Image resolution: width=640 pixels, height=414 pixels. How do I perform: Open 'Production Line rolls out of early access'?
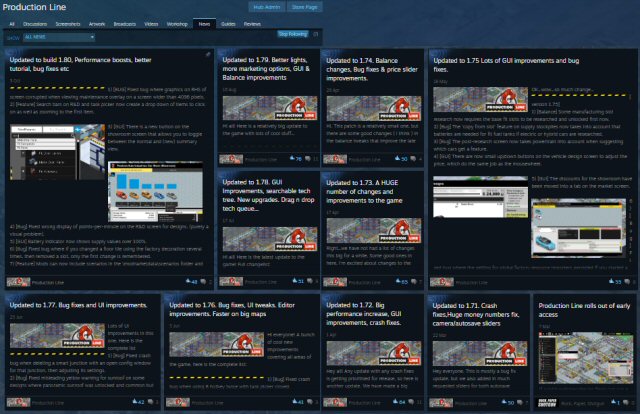[584, 310]
